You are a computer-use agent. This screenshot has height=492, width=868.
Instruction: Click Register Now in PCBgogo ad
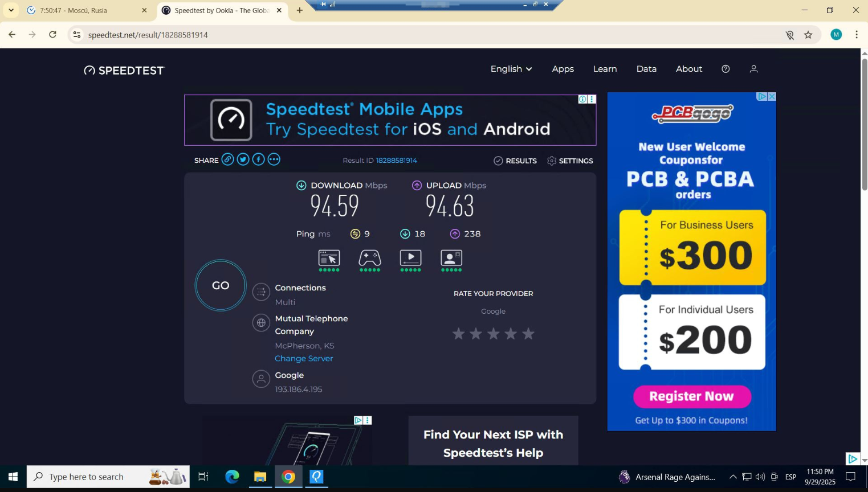[x=692, y=396]
